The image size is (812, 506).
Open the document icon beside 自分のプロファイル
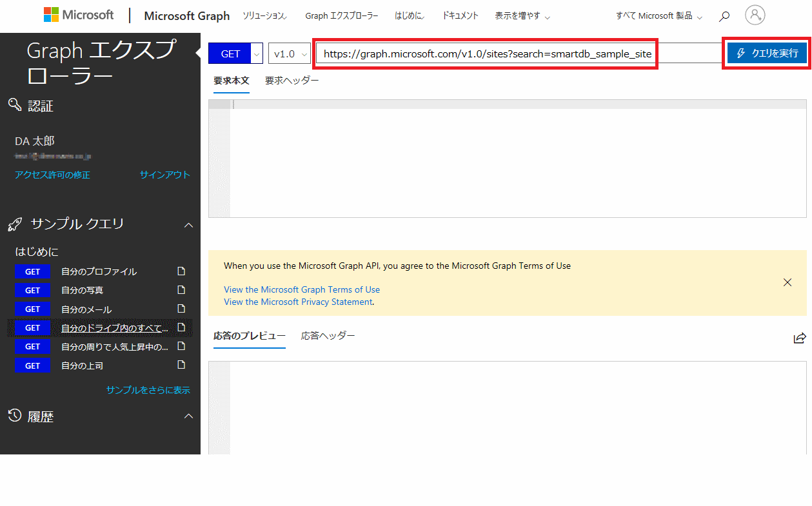tap(181, 271)
